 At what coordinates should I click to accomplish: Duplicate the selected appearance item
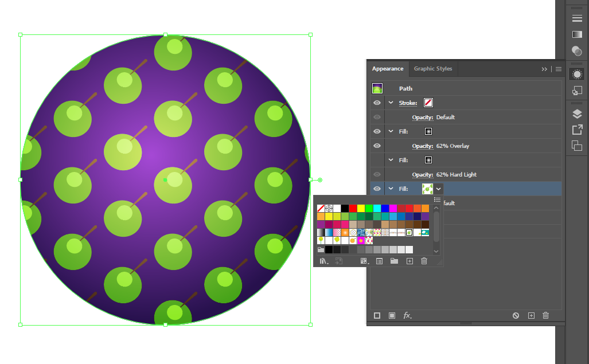tap(531, 316)
